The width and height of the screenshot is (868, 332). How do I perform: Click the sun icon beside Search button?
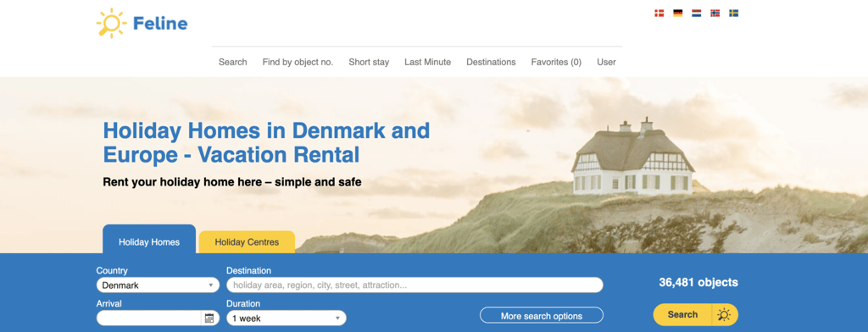coord(724,315)
